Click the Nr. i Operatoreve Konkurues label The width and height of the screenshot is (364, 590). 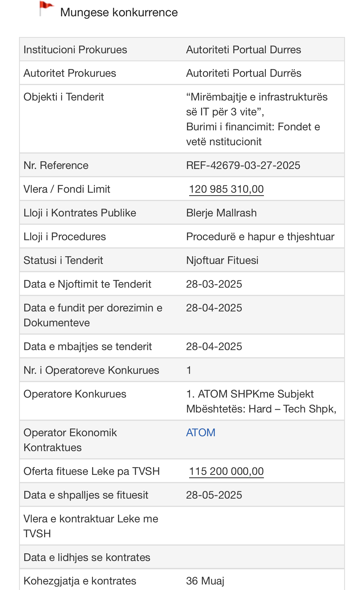click(x=91, y=370)
